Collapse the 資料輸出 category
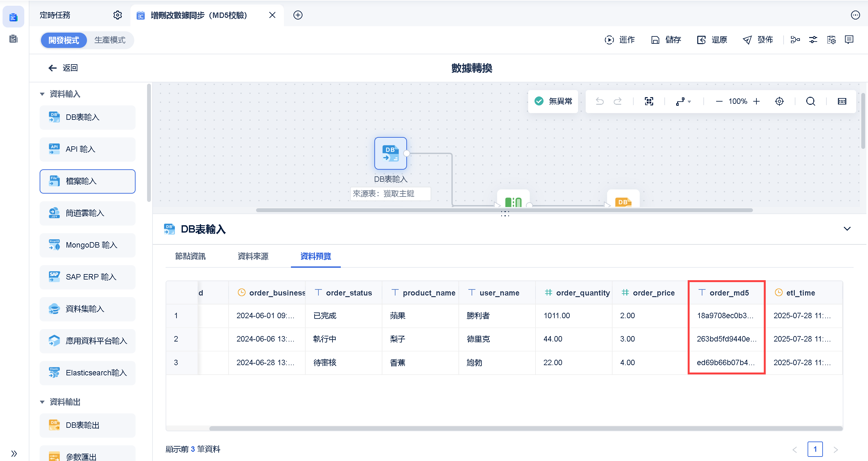Viewport: 868px width, 461px height. tap(42, 402)
